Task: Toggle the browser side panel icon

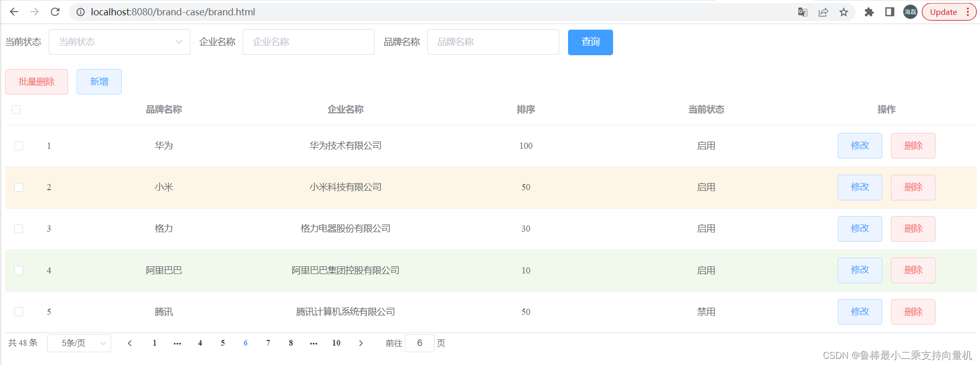Action: click(889, 12)
